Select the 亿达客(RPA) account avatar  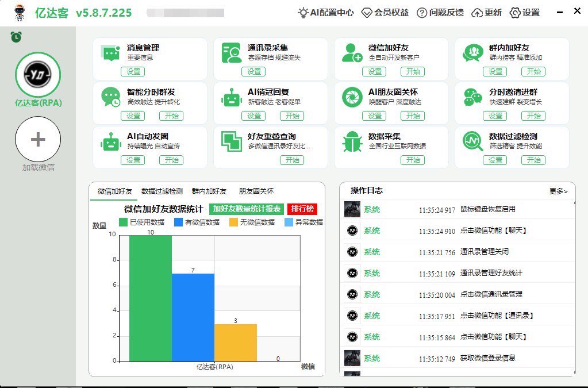(x=38, y=75)
